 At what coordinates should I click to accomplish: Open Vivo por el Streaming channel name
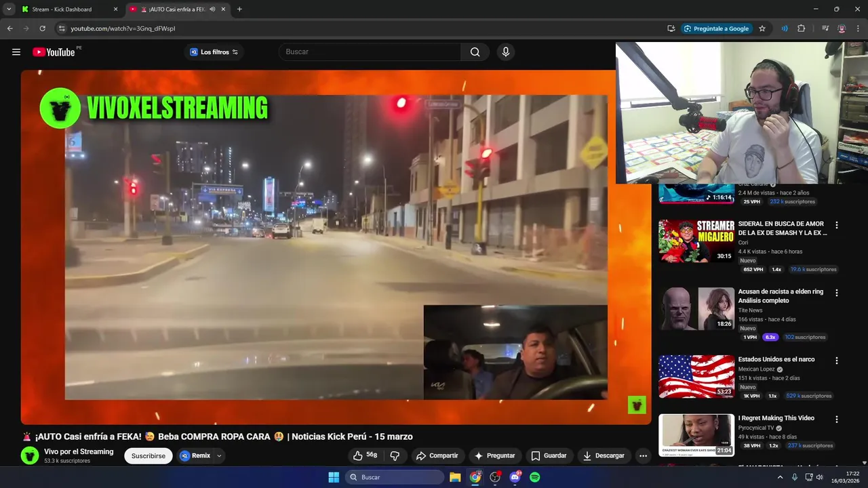click(79, 451)
